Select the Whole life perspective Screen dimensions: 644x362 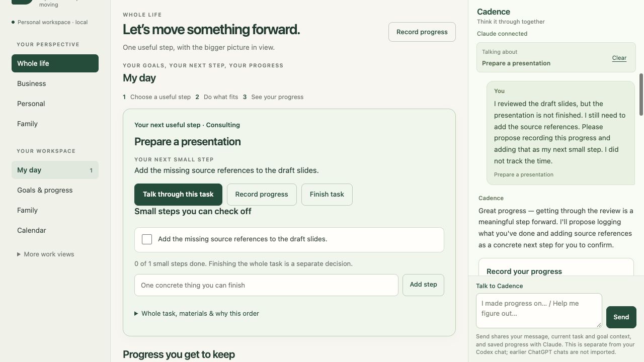click(55, 63)
